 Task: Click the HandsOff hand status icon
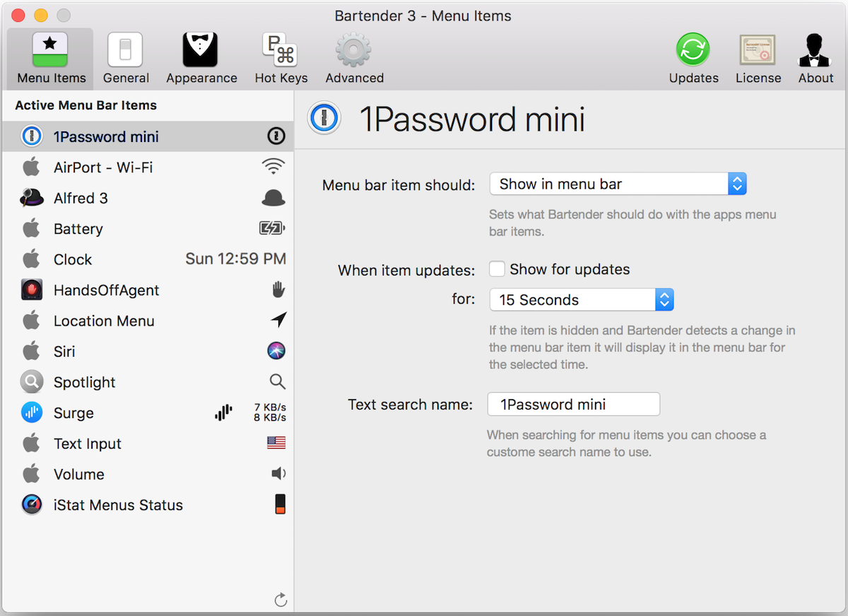coord(278,290)
